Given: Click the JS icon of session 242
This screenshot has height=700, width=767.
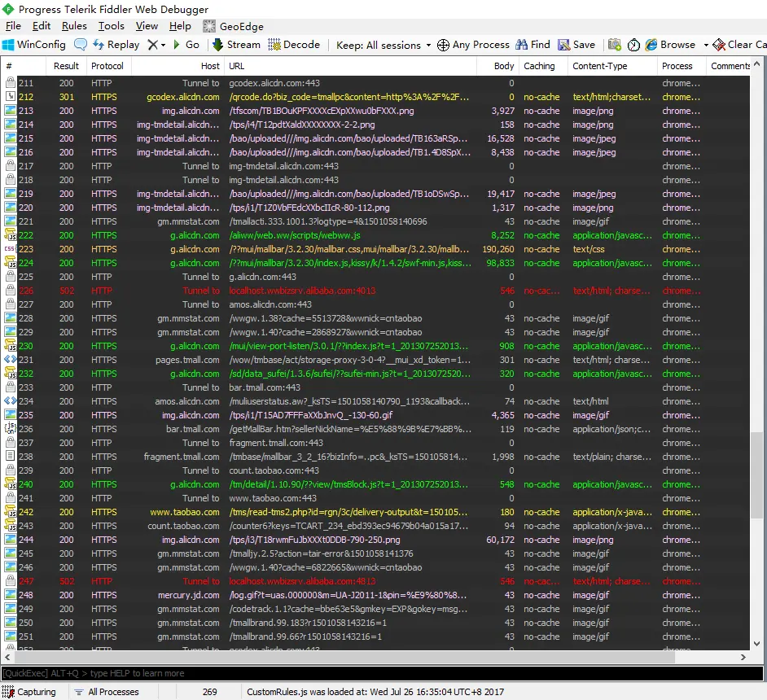Looking at the screenshot, I should (10, 512).
